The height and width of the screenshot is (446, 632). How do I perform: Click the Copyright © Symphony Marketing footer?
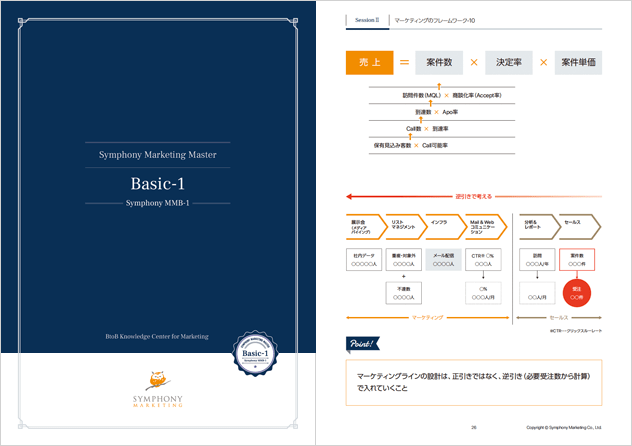(563, 427)
